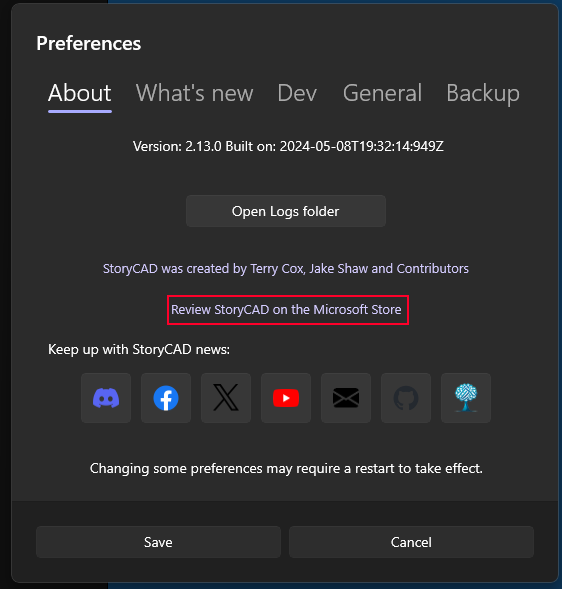Switch to the Backup tab
562x589 pixels.
coord(483,93)
